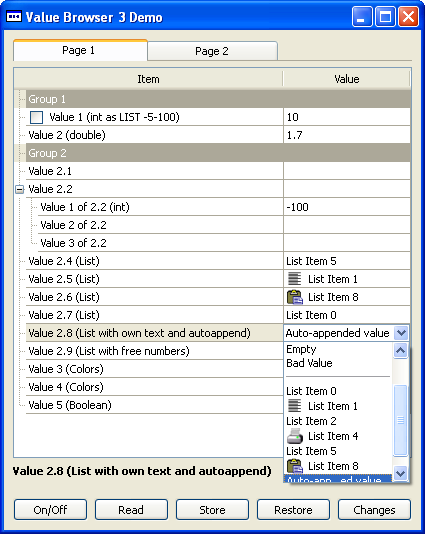
Task: Click the dropdown list scroll-up arrow
Action: [400, 350]
